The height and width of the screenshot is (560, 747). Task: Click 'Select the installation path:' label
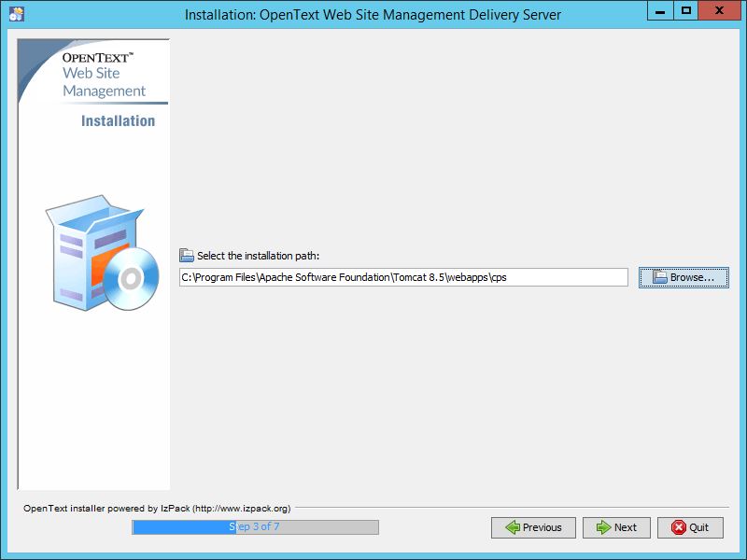[259, 256]
